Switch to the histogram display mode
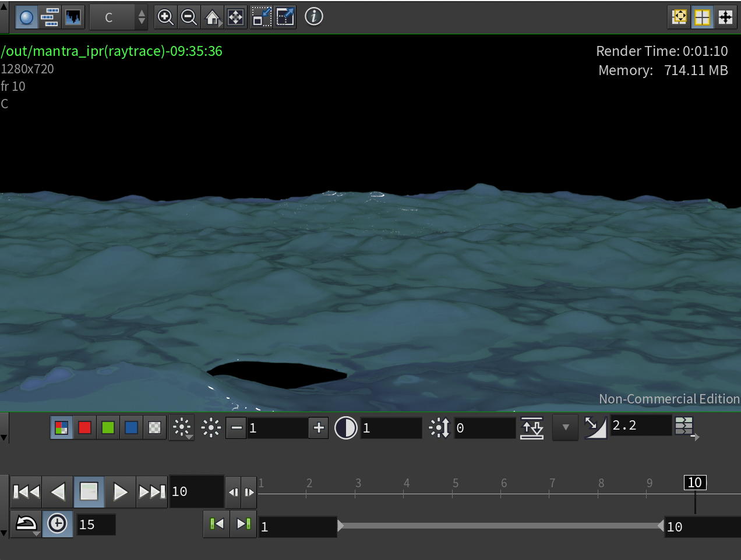Image resolution: width=741 pixels, height=560 pixels. click(x=72, y=17)
